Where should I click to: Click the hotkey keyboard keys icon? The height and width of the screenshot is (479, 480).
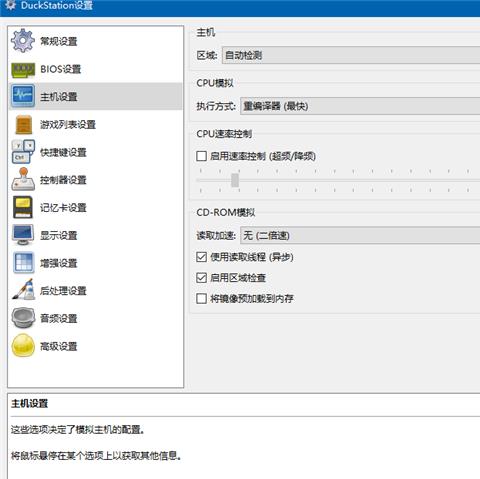pos(23,152)
